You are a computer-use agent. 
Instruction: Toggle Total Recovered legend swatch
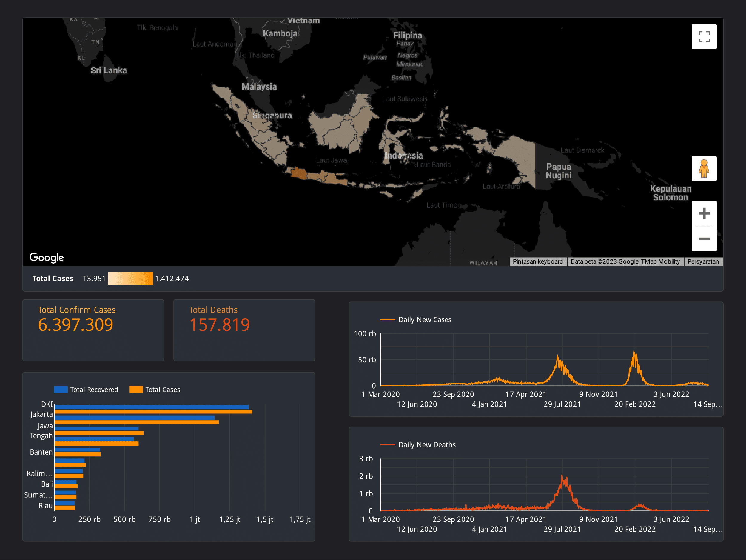(x=61, y=390)
